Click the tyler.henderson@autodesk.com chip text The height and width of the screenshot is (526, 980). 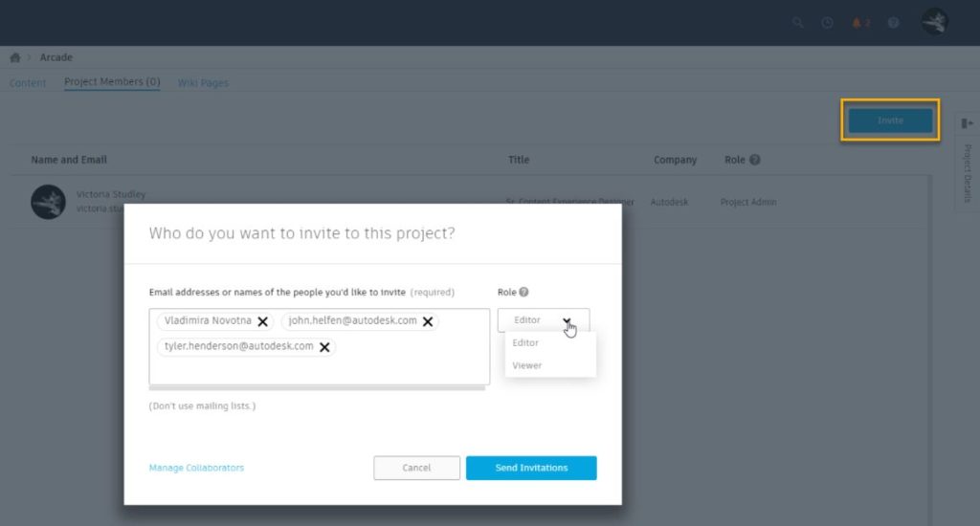click(x=238, y=347)
